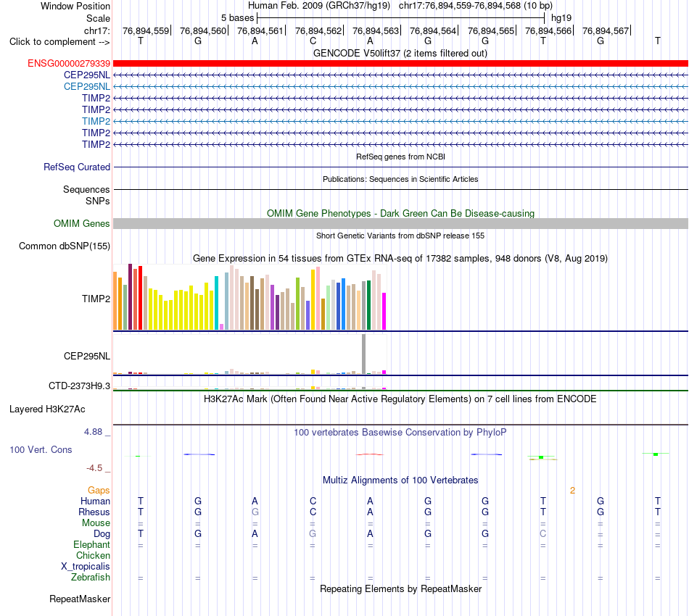Click the GTEx Gene Expression track title
689x616 pixels.
point(400,258)
